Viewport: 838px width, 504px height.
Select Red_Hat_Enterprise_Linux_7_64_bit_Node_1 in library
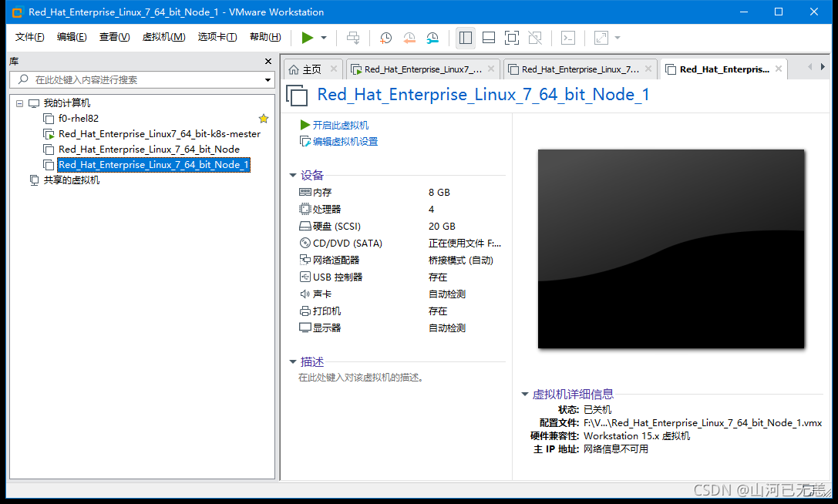[153, 165]
